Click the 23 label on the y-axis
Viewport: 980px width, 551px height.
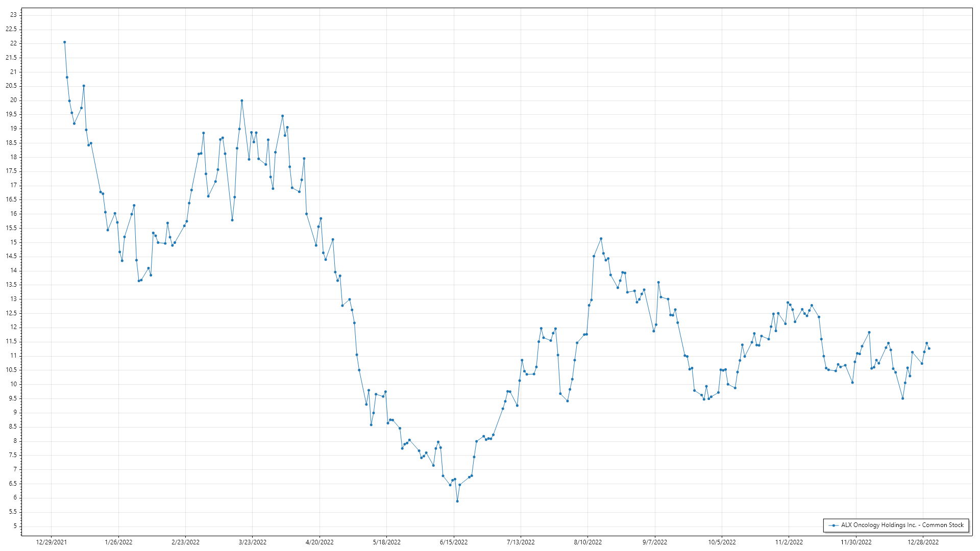(13, 15)
